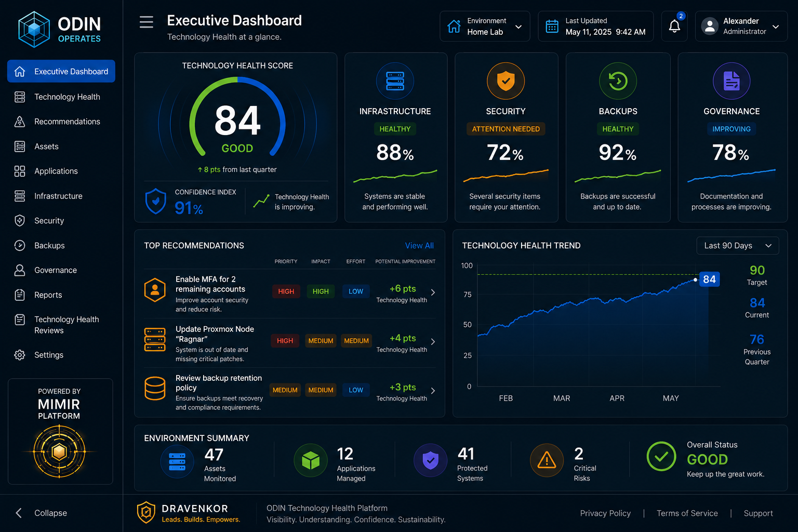Click the +4 pts improvement value
Image resolution: width=798 pixels, height=532 pixels.
click(x=403, y=338)
